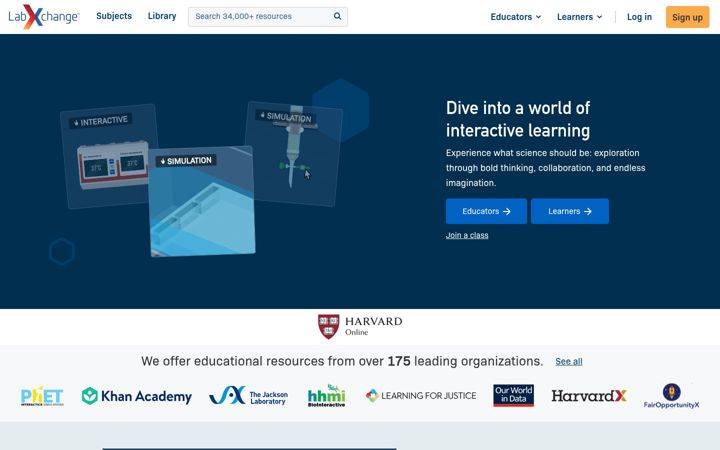Viewport: 720px width, 450px height.
Task: Click the 'Dive into a world of interactive learning' heading
Action: 518,119
